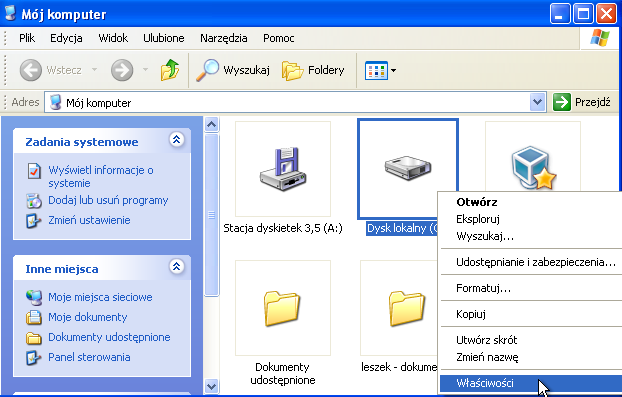Image resolution: width=622 pixels, height=397 pixels.
Task: Click Moje miejsca sieciowe network icon
Action: [34, 297]
